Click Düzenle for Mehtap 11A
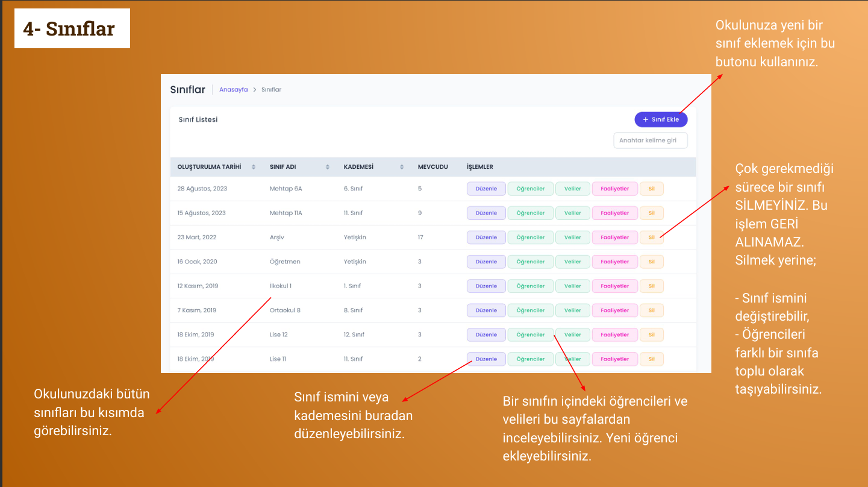The image size is (868, 487). click(486, 213)
